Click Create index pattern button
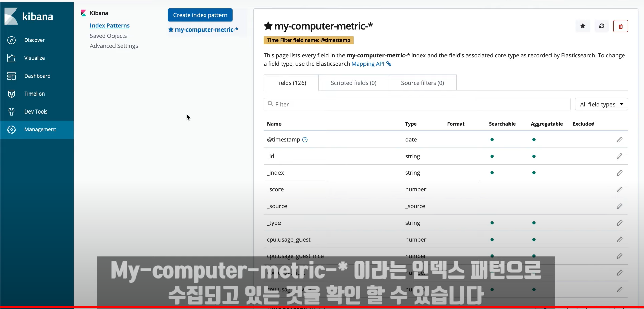 click(200, 15)
